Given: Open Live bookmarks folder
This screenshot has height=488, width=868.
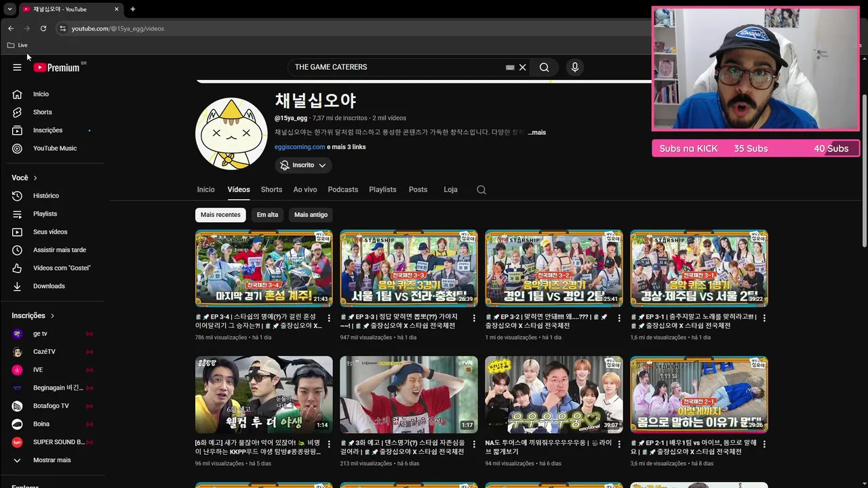Looking at the screenshot, I should 18,45.
